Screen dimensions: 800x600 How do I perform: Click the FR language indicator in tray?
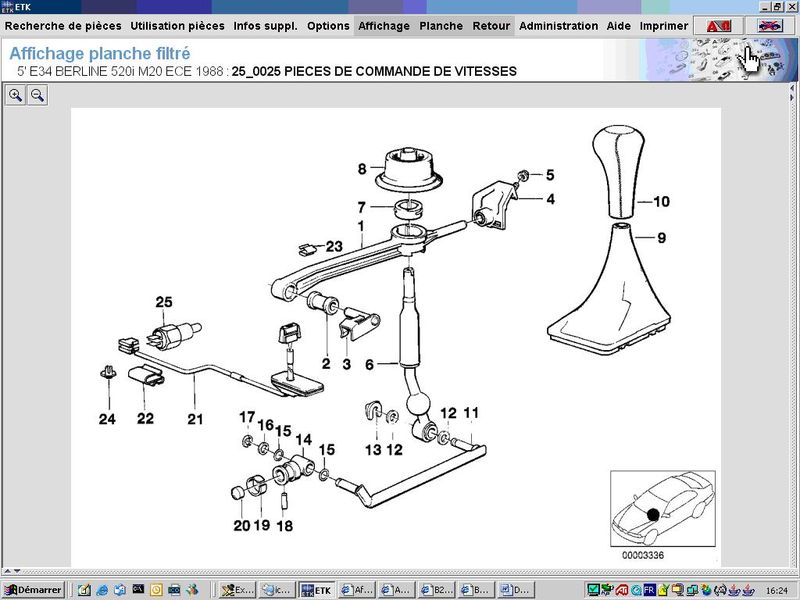pos(648,590)
